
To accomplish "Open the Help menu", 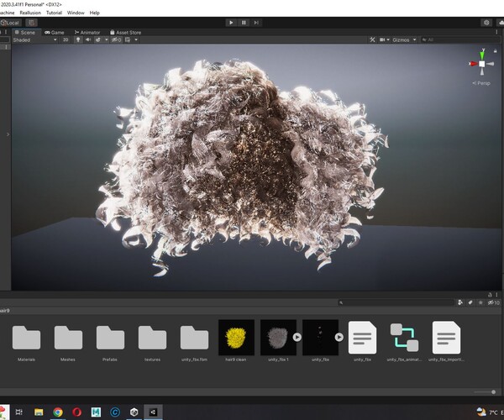I will tap(94, 13).
